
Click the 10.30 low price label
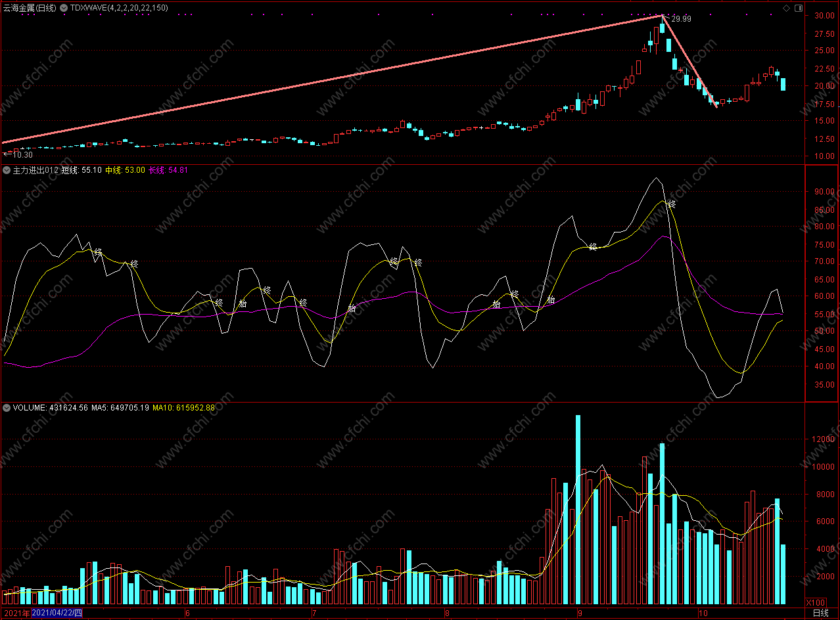(x=22, y=155)
